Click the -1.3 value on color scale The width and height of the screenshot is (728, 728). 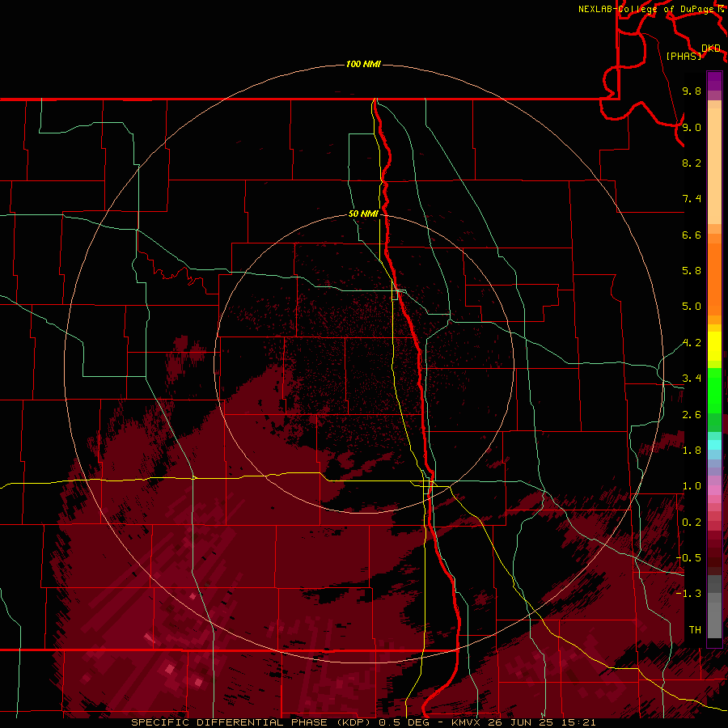689,594
